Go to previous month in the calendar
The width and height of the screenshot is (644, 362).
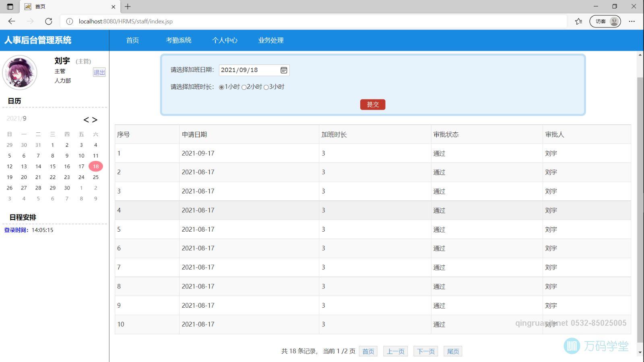[x=87, y=119]
